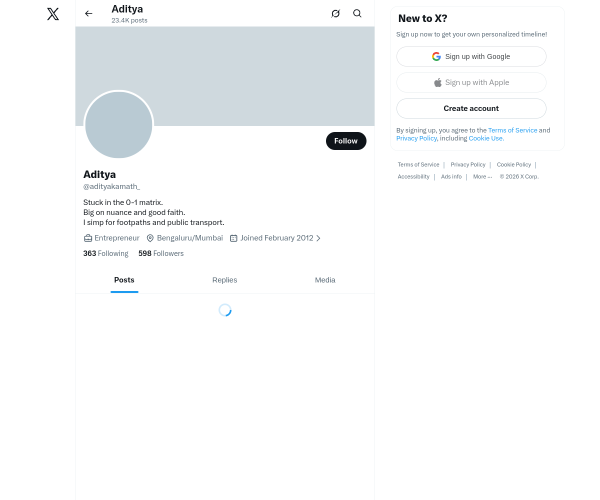Click the Apple logo icon
This screenshot has height=500, width=600.
coord(437,82)
